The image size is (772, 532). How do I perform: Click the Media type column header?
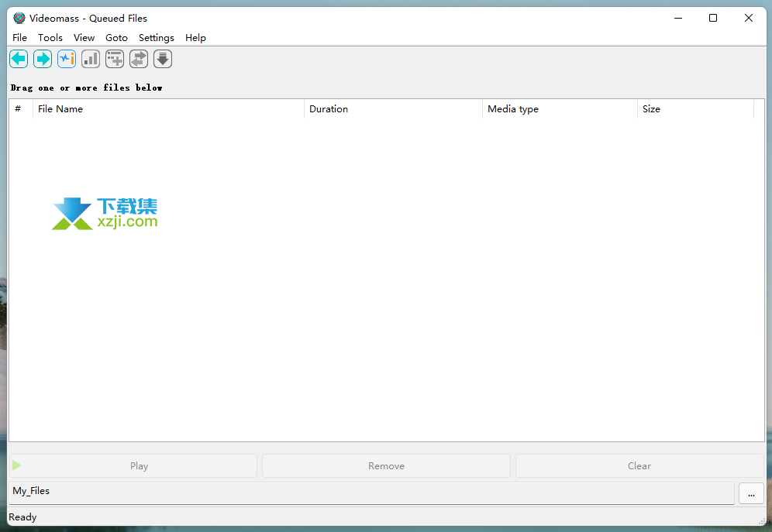click(x=560, y=109)
